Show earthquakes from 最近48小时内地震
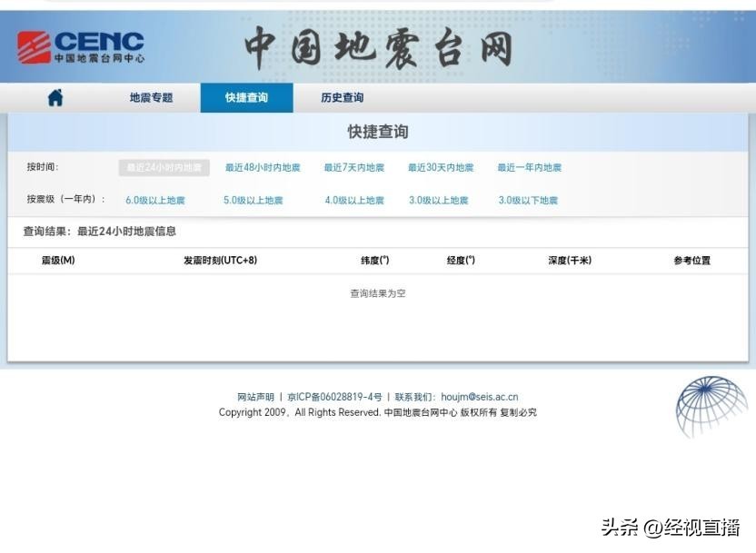This screenshot has height=553, width=756. pyautogui.click(x=263, y=168)
